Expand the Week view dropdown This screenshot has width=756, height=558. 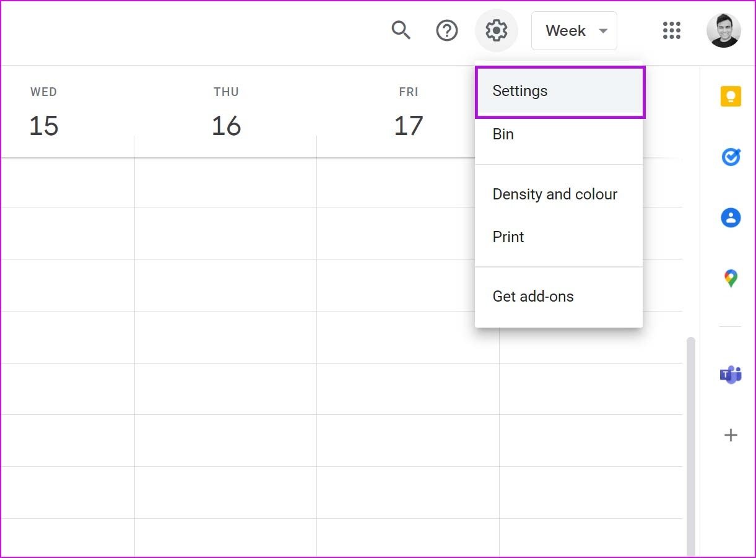[x=574, y=30]
